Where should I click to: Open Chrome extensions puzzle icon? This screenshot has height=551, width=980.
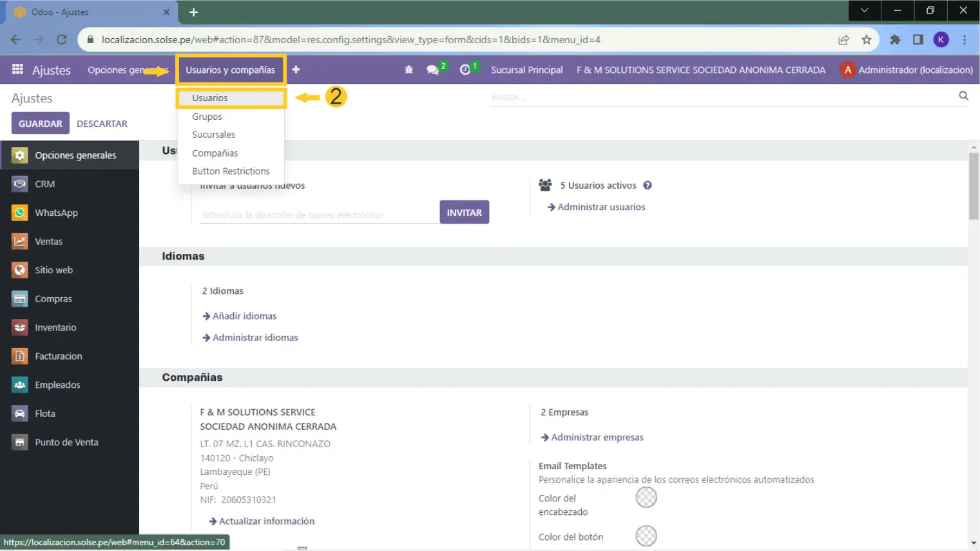(x=895, y=39)
